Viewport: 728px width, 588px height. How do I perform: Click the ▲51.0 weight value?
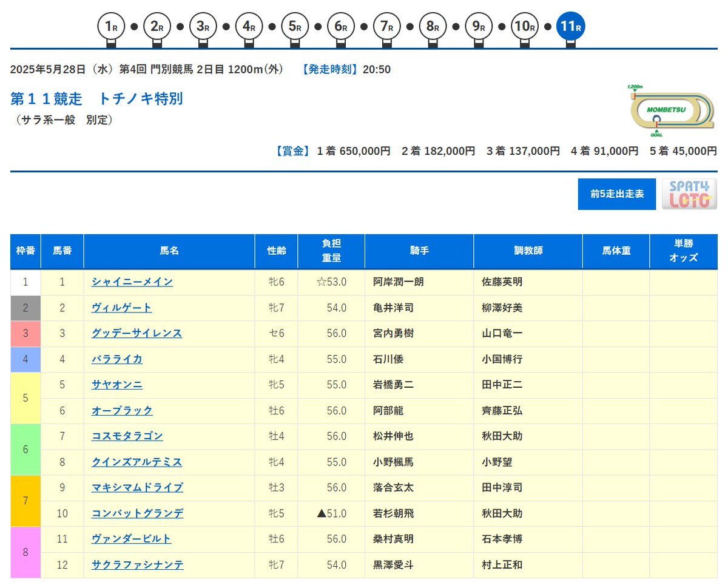[x=331, y=513]
